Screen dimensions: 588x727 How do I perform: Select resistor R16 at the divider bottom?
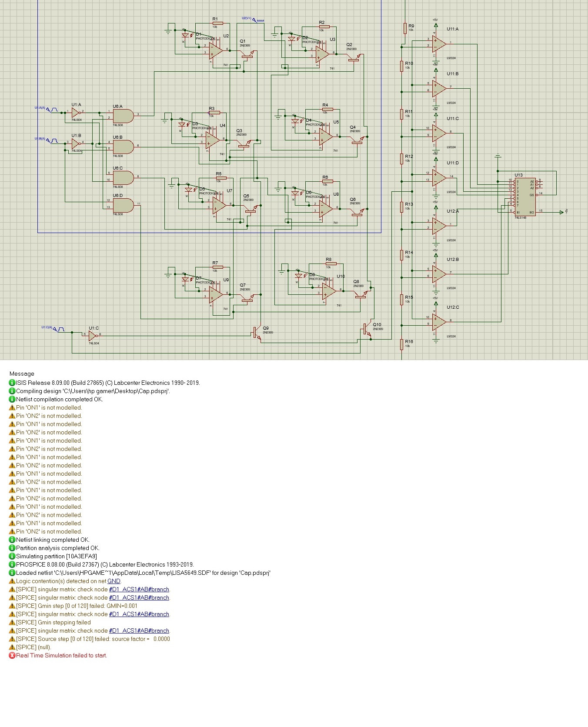pos(402,344)
